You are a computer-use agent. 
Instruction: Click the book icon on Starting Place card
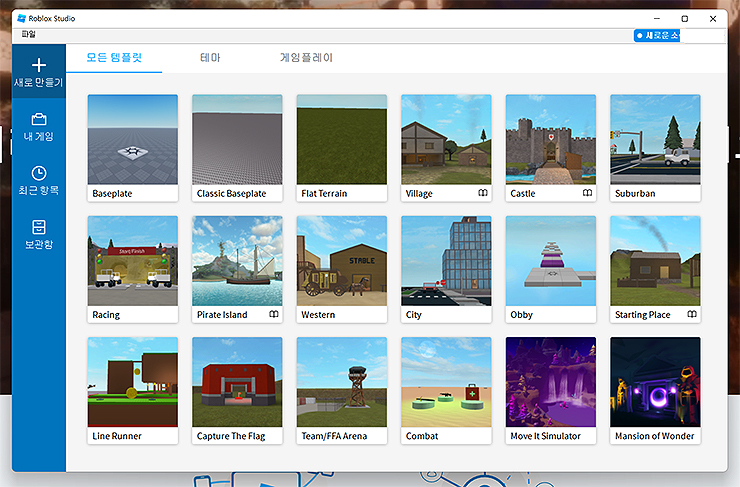(x=692, y=314)
